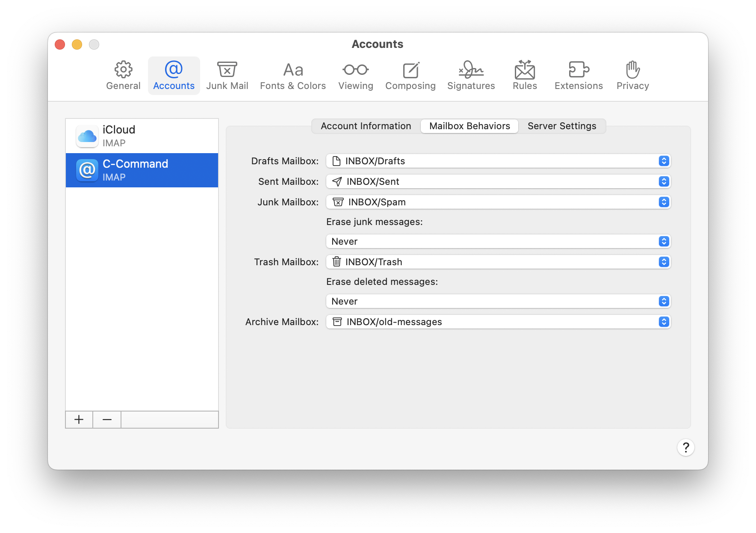Select the Junk Mail preferences icon
This screenshot has width=756, height=533.
pos(227,75)
